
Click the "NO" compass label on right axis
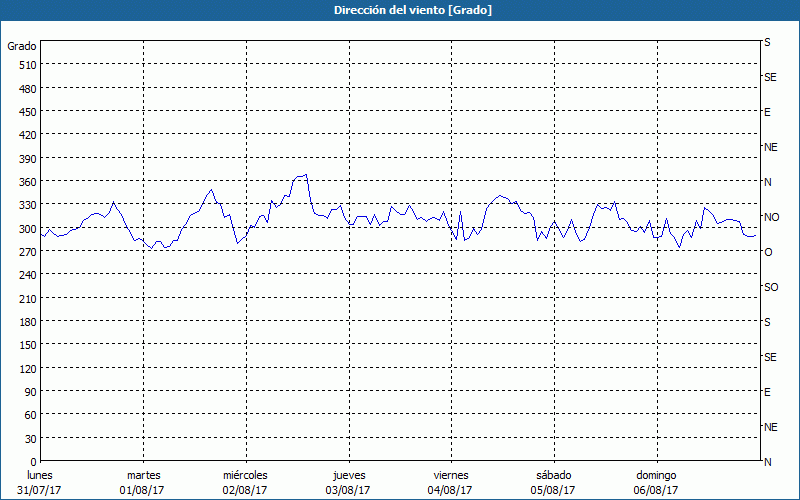[x=771, y=217]
